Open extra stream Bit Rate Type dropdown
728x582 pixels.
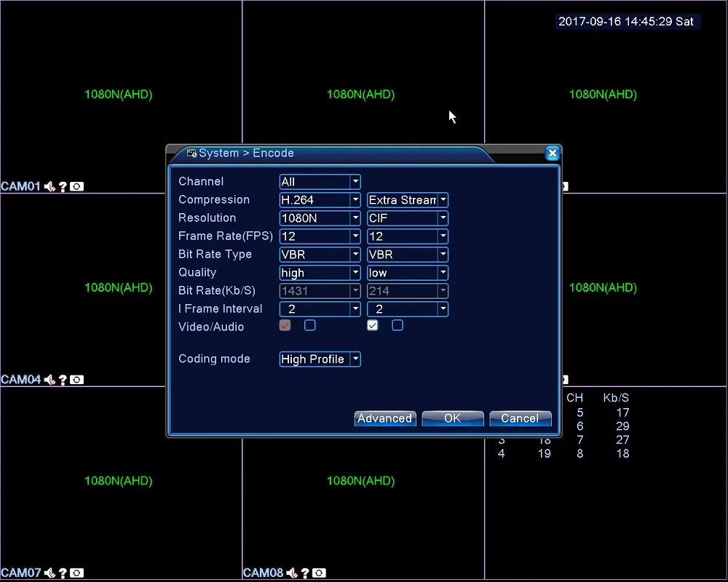407,255
